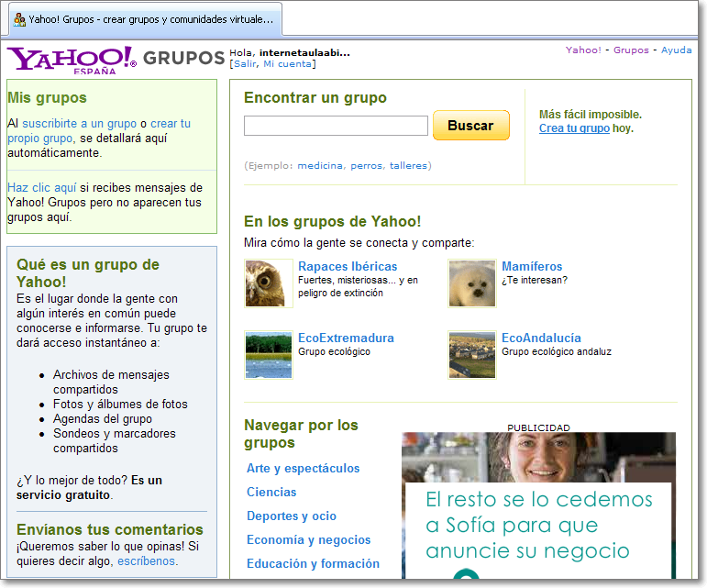Open the Mamíferos group link

pos(532,267)
